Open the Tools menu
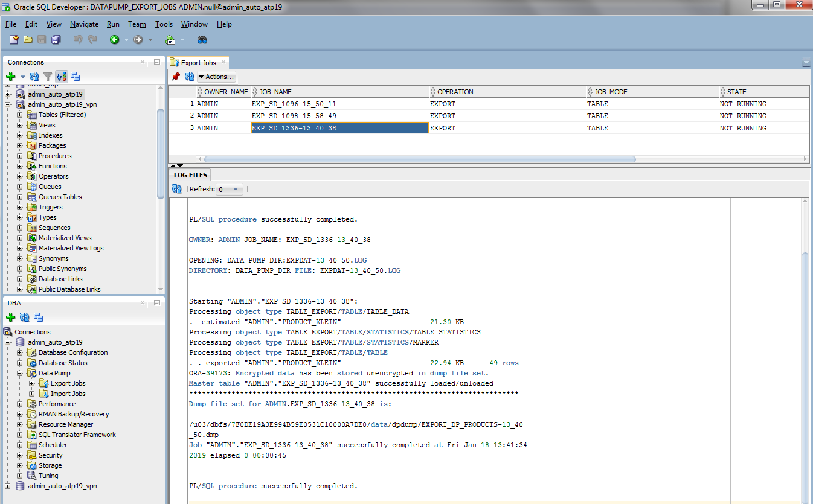 pos(164,24)
